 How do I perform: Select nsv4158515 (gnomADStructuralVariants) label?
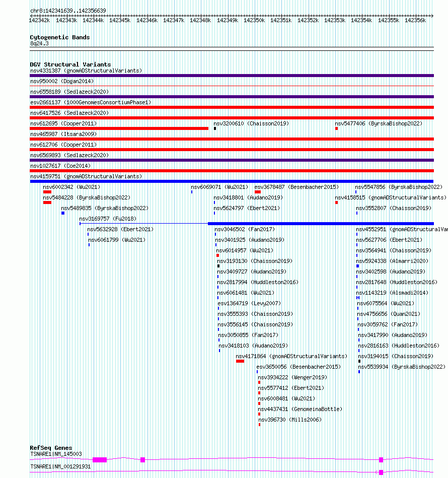(x=391, y=197)
